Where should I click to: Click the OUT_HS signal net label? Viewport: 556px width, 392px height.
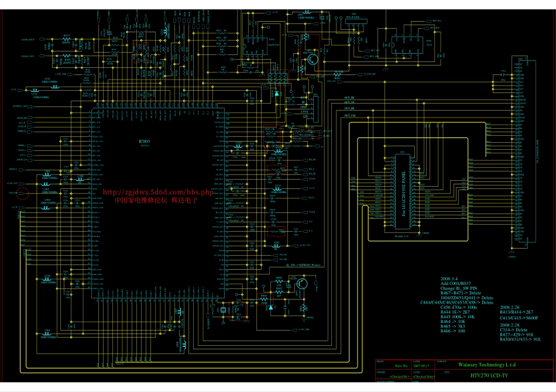(x=349, y=97)
